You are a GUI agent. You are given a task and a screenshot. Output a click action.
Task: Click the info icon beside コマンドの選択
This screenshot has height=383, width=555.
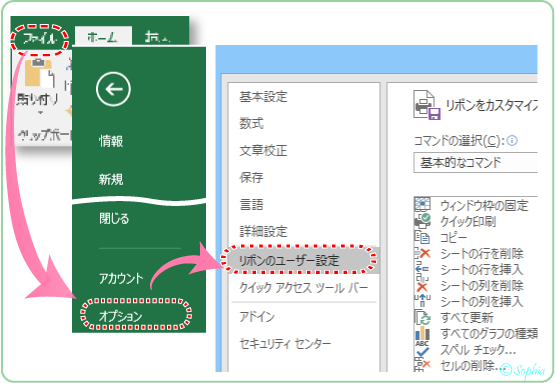[x=512, y=141]
